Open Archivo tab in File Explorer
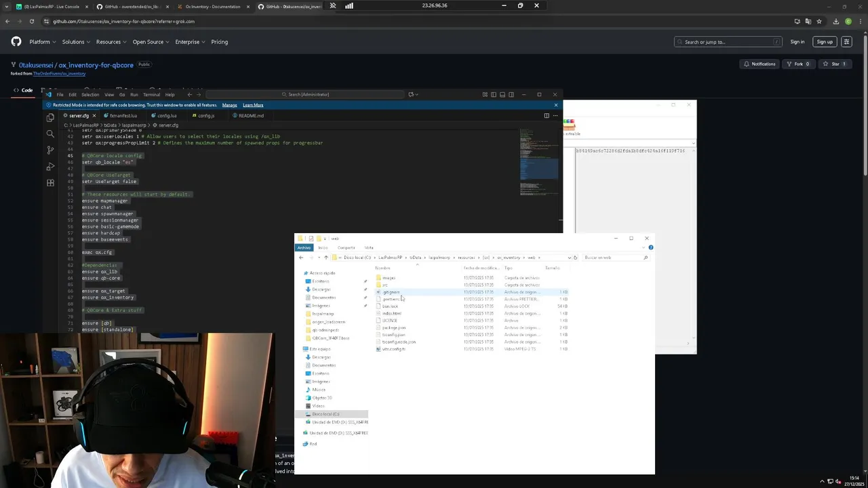Screen dimensions: 868x488 304,247
